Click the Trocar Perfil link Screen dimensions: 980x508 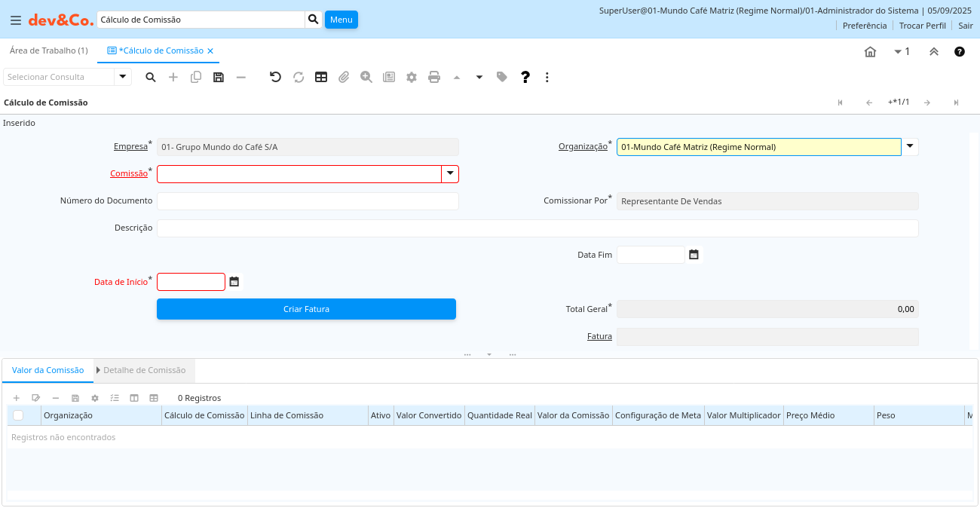pyautogui.click(x=922, y=26)
